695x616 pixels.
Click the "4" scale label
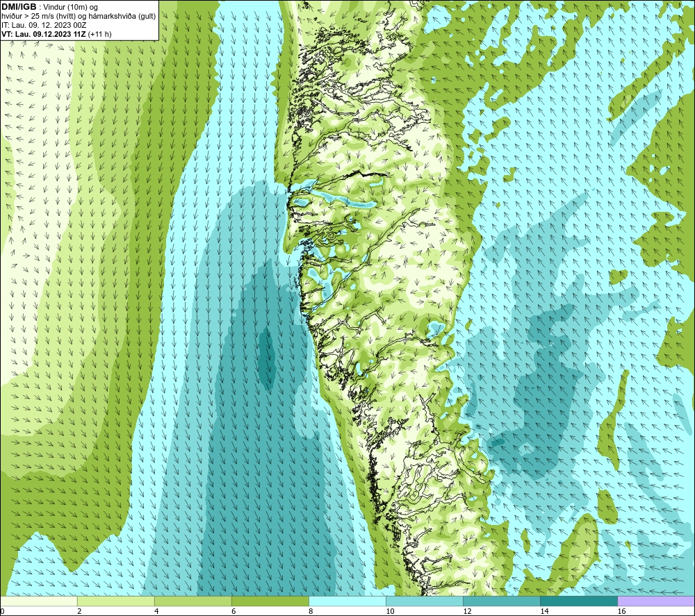[156, 612]
